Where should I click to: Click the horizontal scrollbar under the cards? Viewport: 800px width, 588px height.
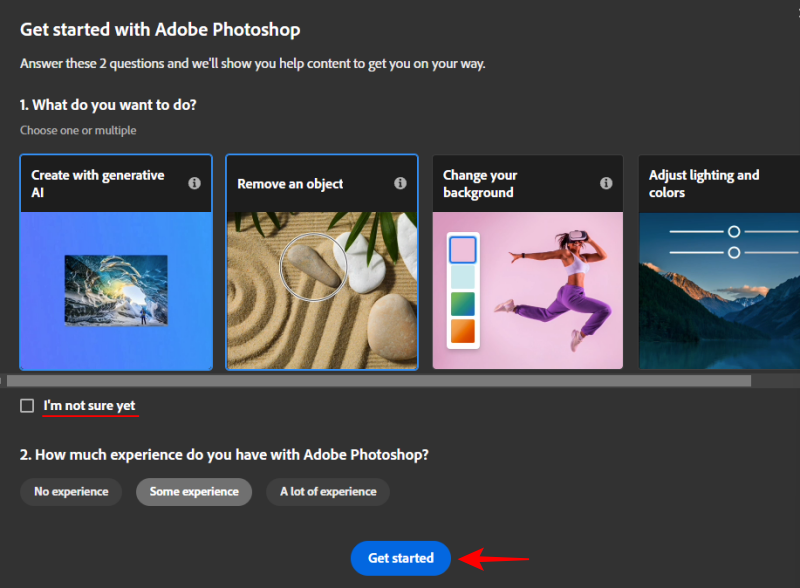point(379,381)
